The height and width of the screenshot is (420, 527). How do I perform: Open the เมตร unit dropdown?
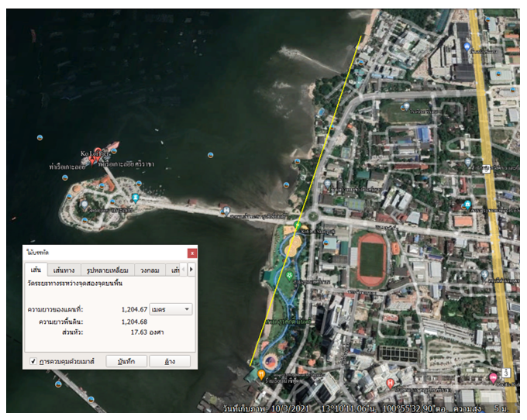tap(172, 309)
